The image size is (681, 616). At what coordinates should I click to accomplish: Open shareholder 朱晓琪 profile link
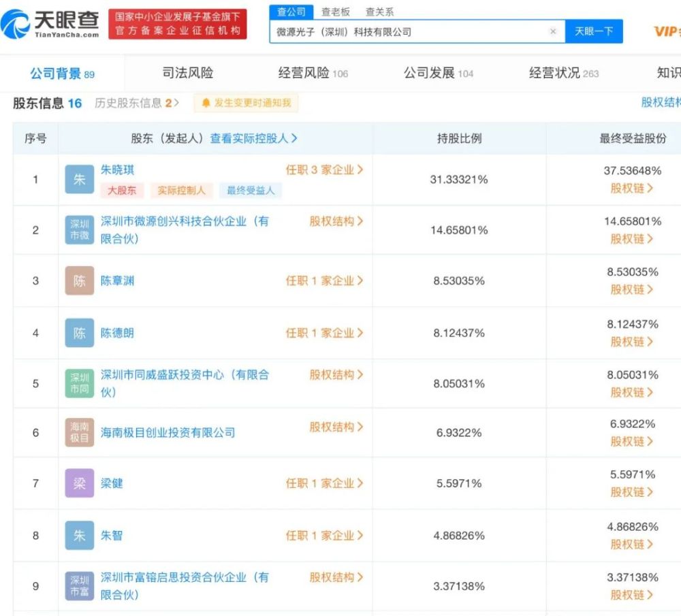click(x=117, y=169)
